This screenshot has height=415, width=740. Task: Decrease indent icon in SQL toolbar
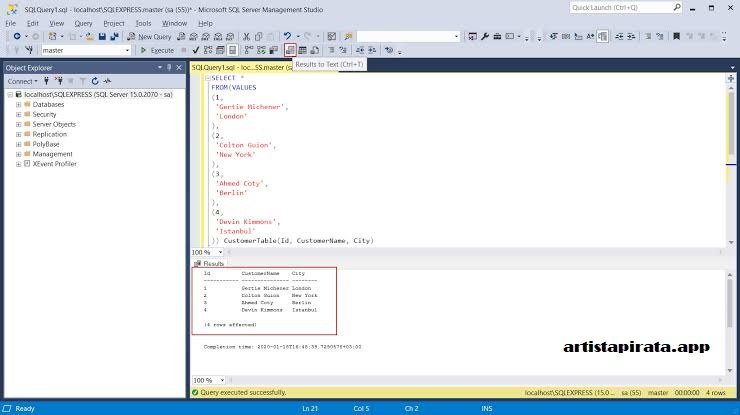[360, 50]
